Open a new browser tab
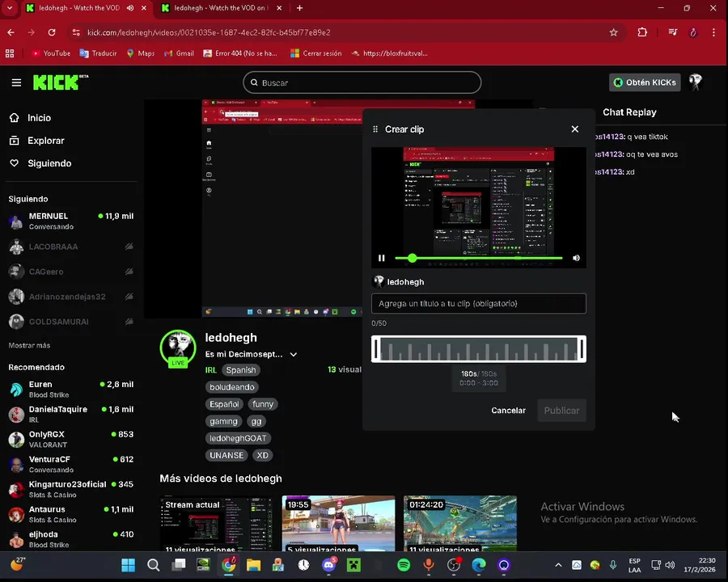This screenshot has height=582, width=728. [x=299, y=8]
